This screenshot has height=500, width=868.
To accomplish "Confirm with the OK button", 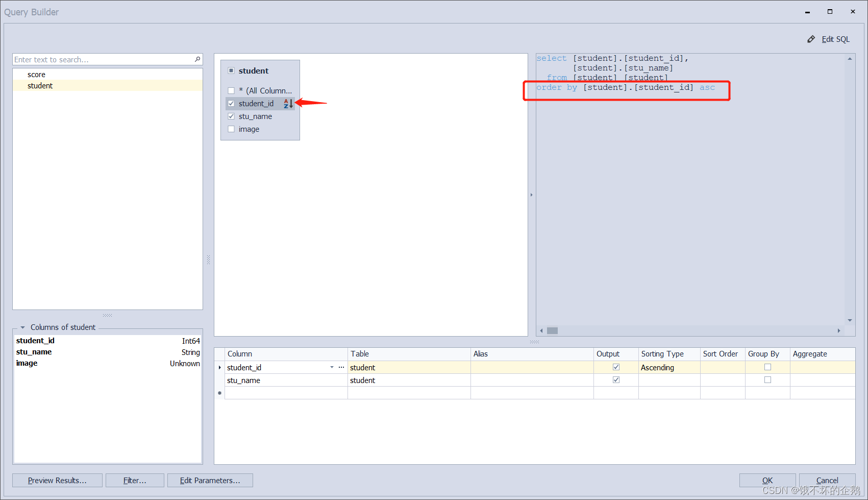I will pos(767,481).
